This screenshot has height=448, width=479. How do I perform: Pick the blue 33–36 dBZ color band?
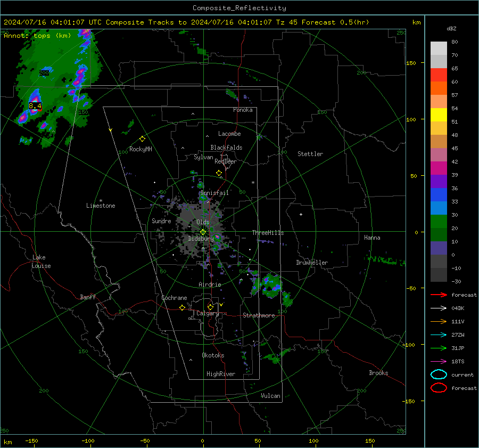tap(439, 195)
